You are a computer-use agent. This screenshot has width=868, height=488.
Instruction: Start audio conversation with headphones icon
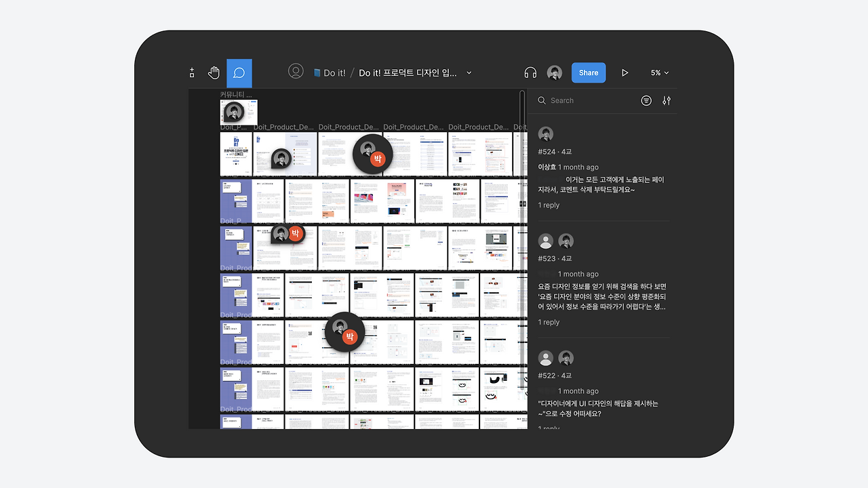(x=530, y=73)
